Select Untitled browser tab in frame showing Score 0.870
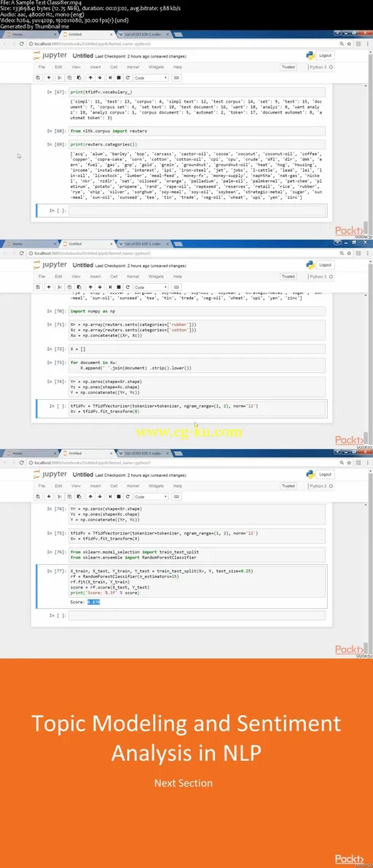This screenshot has width=373, height=868. tap(86, 453)
